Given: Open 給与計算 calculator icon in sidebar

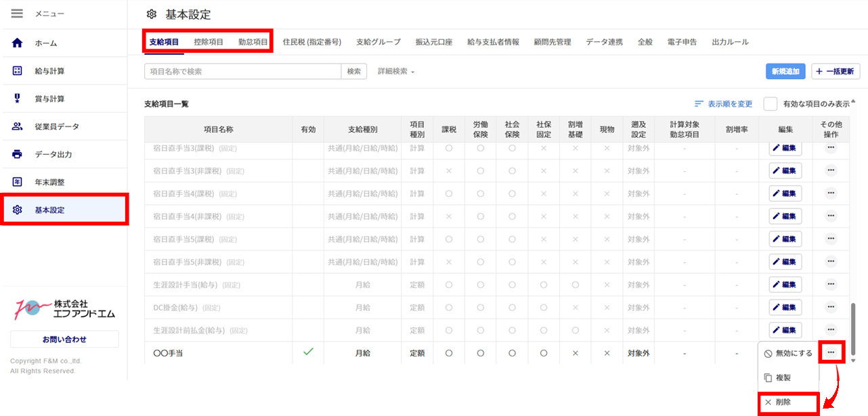Looking at the screenshot, I should click(x=18, y=71).
